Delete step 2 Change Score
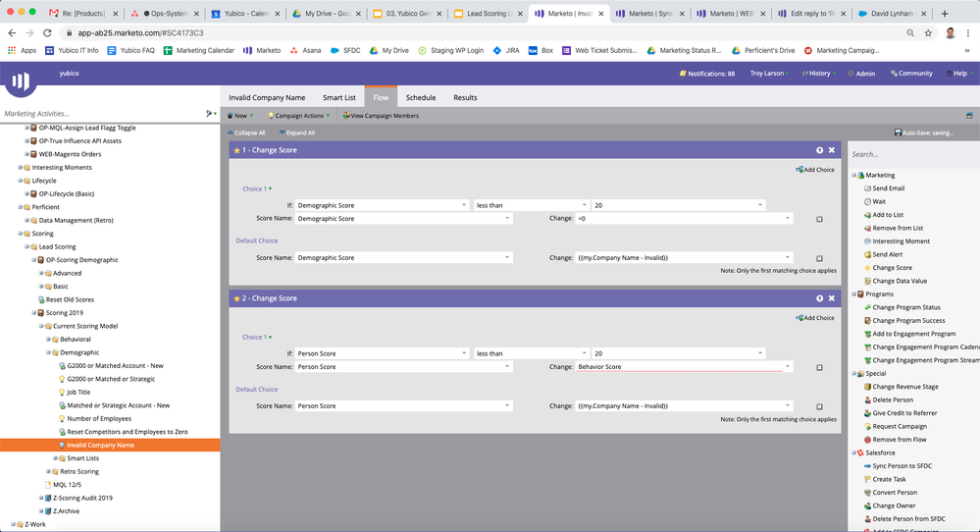980x532 pixels. point(831,298)
